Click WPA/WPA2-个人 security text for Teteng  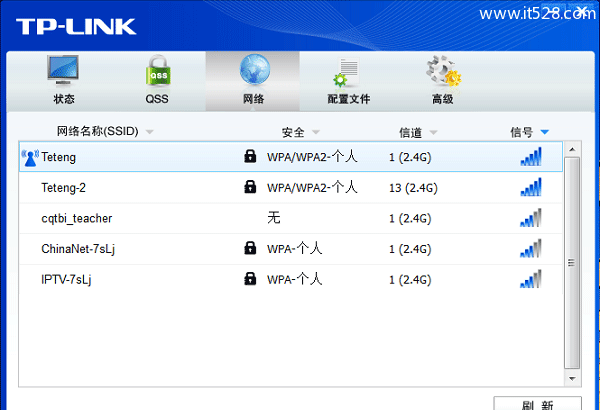(x=312, y=157)
